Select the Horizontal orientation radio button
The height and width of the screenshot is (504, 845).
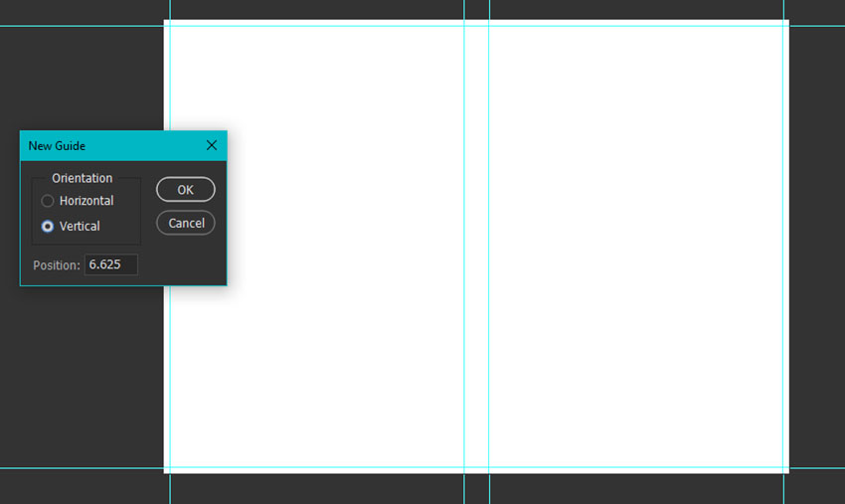(48, 201)
